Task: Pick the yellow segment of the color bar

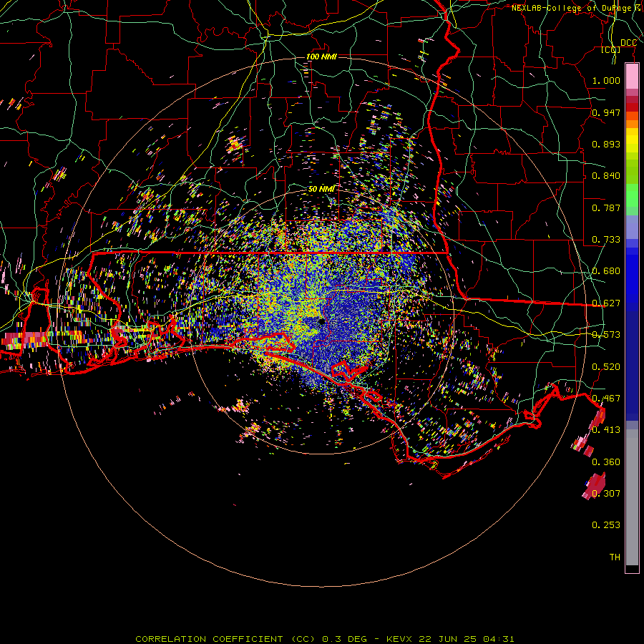Action: click(632, 140)
